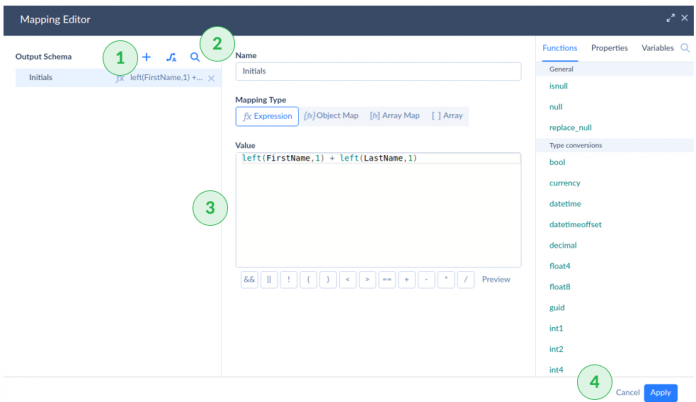Remove the Initials mapping row
Screen dimensions: 696x402
click(211, 78)
